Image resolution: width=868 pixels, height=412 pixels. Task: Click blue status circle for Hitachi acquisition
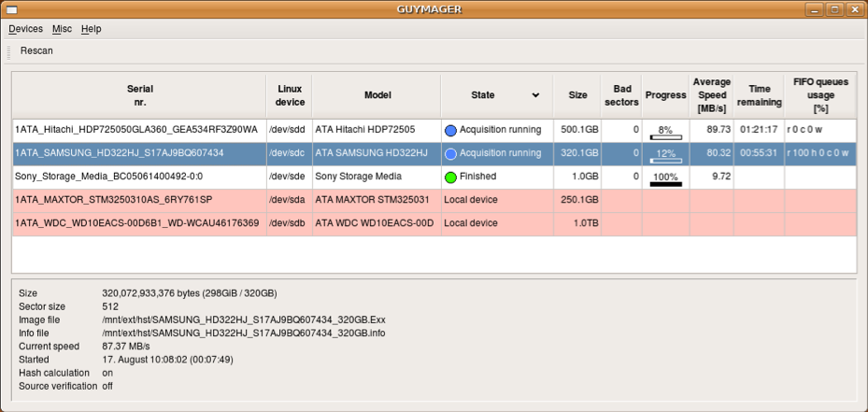click(450, 130)
